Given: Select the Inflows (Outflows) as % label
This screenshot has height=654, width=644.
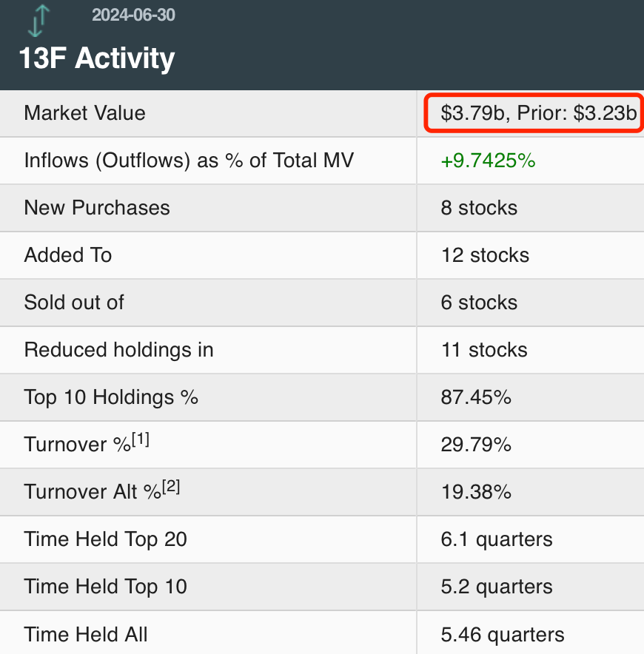Looking at the screenshot, I should 189,161.
